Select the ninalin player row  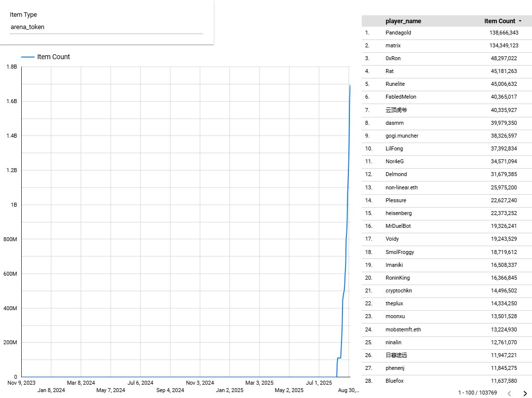pos(447,343)
